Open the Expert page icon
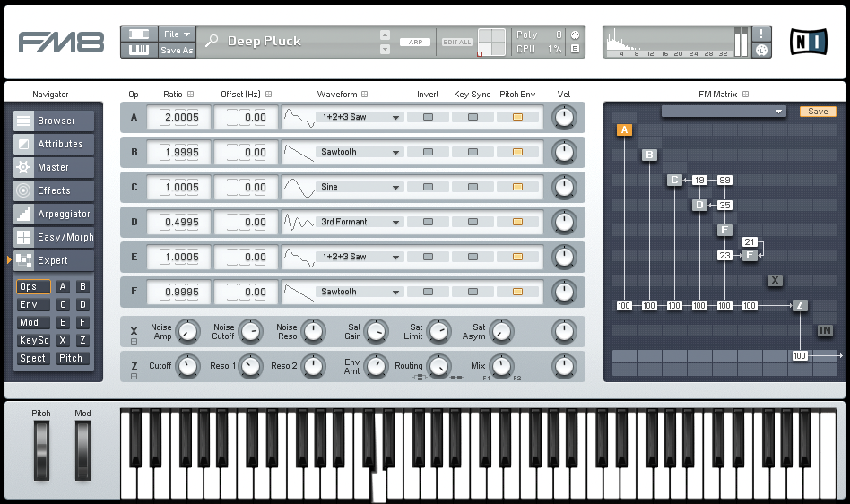Image resolution: width=850 pixels, height=504 pixels. (23, 261)
